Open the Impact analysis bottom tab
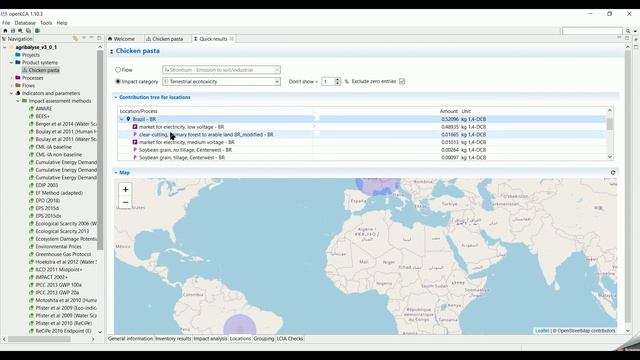The image size is (640, 360). pyautogui.click(x=210, y=339)
